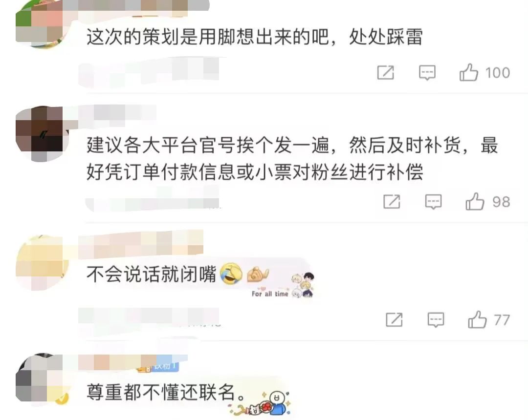Image resolution: width=528 pixels, height=420 pixels.
Task: Like the comment with 100 likes
Action: coord(469,73)
